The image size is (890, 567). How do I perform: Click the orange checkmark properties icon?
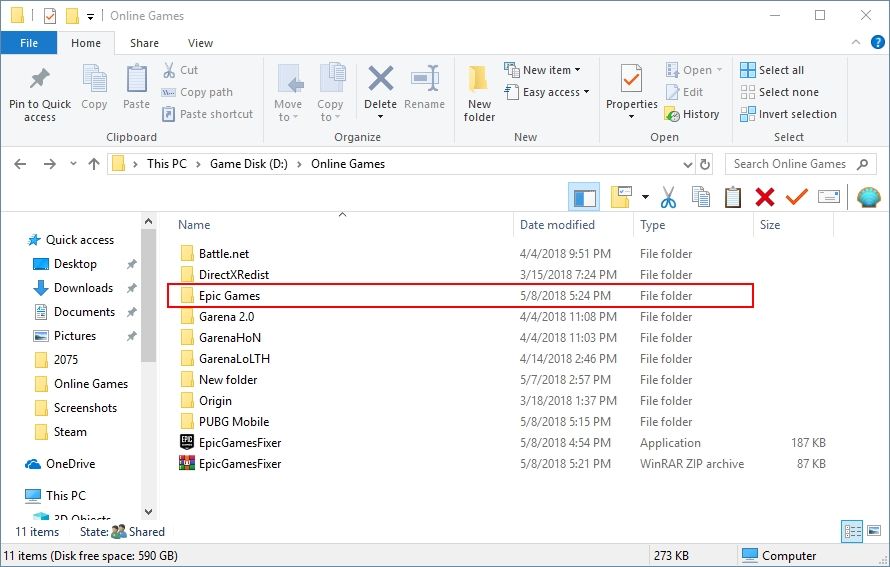tap(797, 197)
